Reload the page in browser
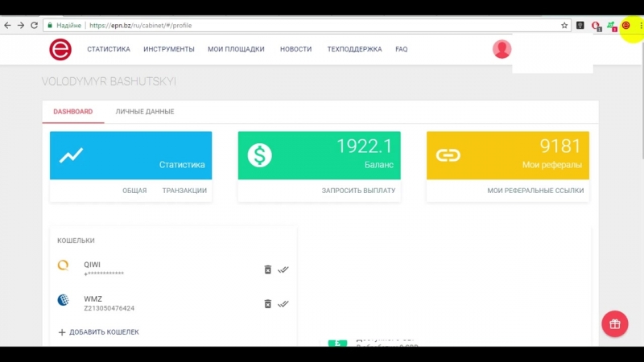 coord(34,26)
